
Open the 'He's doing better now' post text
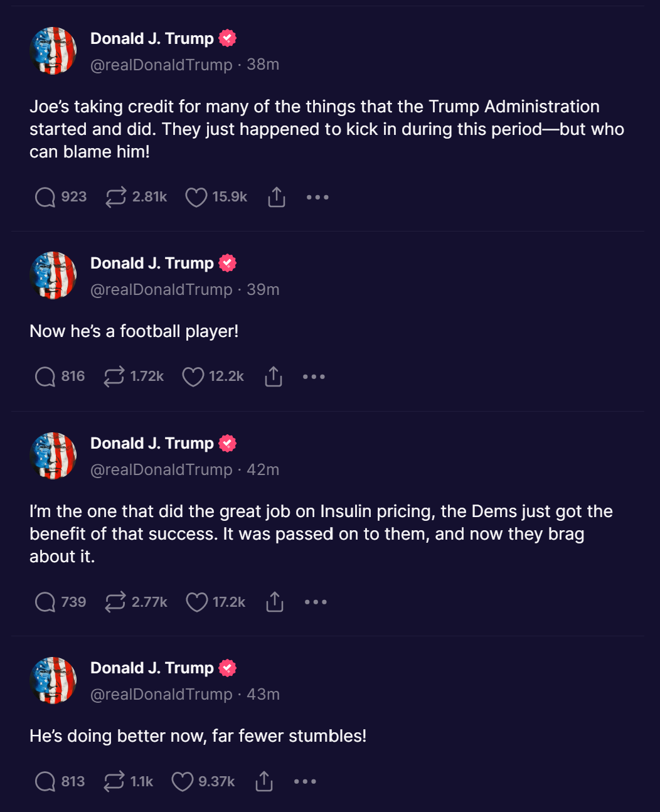coord(198,736)
